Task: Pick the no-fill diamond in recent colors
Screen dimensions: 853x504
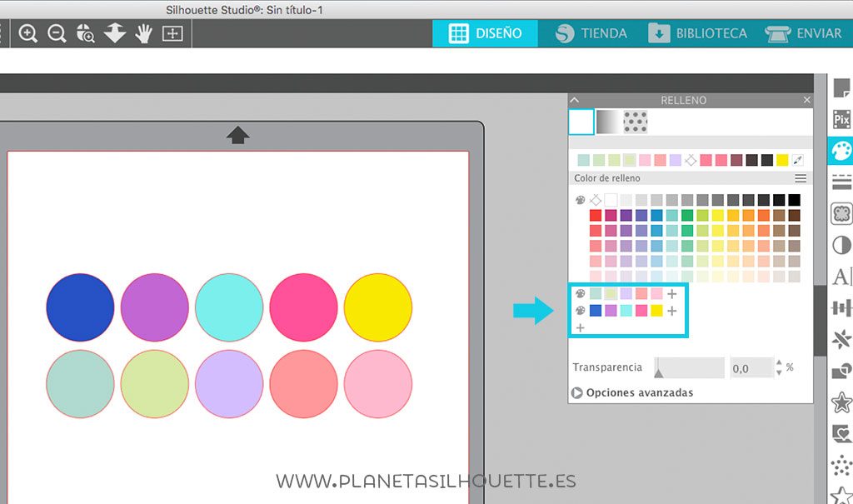Action: tap(691, 160)
